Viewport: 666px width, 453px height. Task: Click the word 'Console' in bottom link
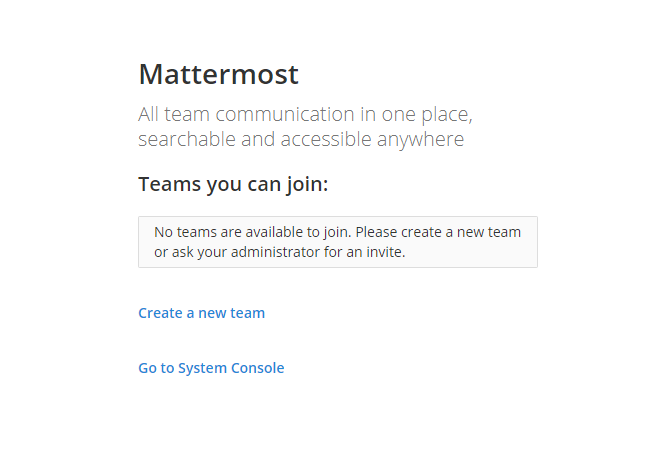click(257, 368)
